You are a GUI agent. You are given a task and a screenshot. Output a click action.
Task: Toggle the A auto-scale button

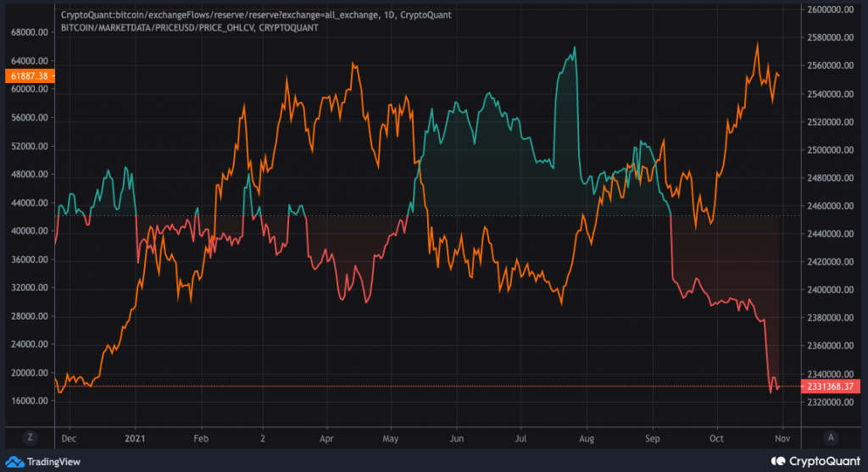(x=831, y=437)
